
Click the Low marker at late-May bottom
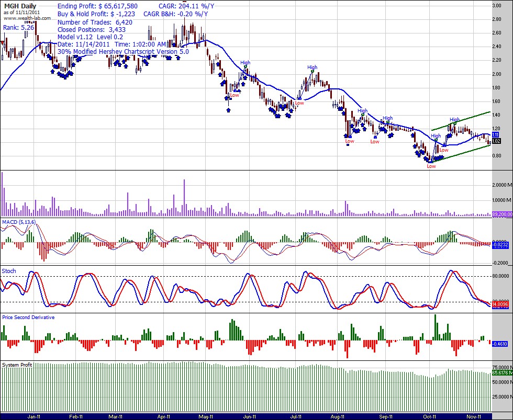(235, 95)
